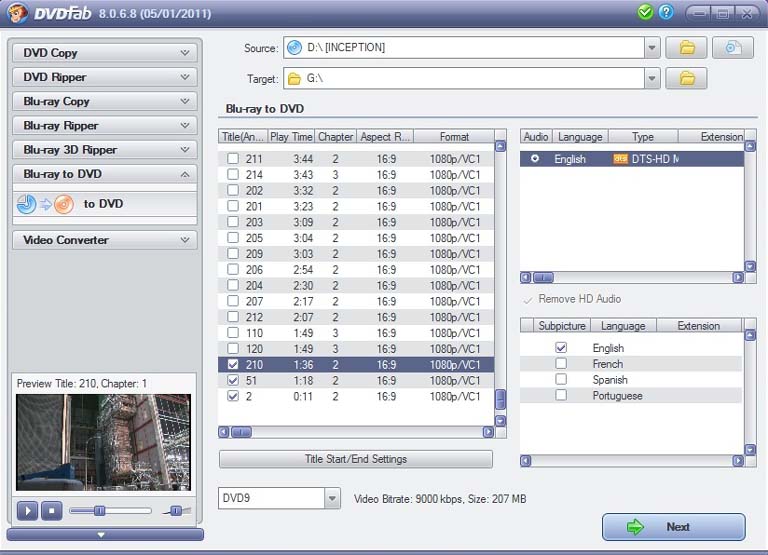Select title row 110
Viewport: 768px width, 555px height.
pyautogui.click(x=356, y=333)
